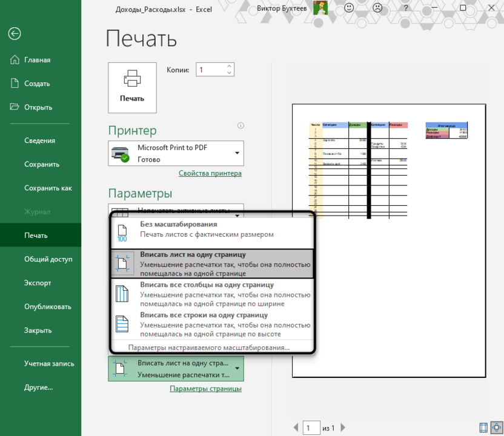
Task: Click the back arrow icon in sidebar
Action: [x=15, y=34]
